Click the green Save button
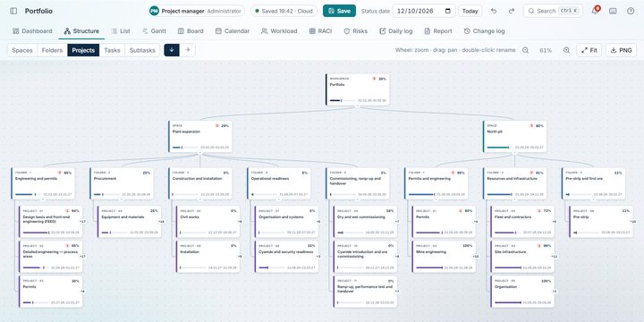This screenshot has width=644, height=322. pos(339,11)
